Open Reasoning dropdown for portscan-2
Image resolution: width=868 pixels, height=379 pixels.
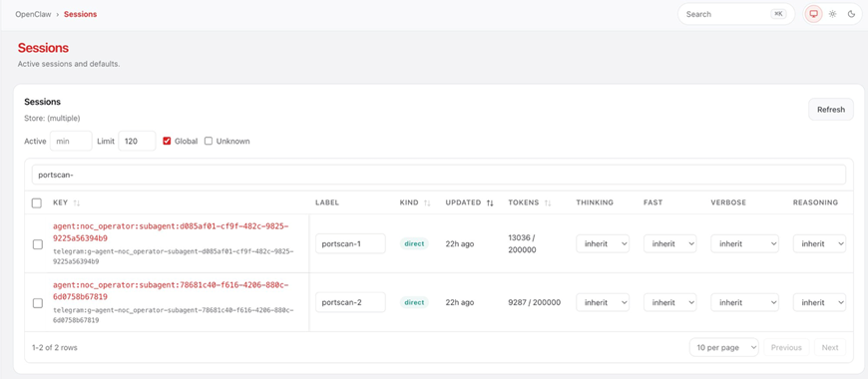pyautogui.click(x=819, y=302)
